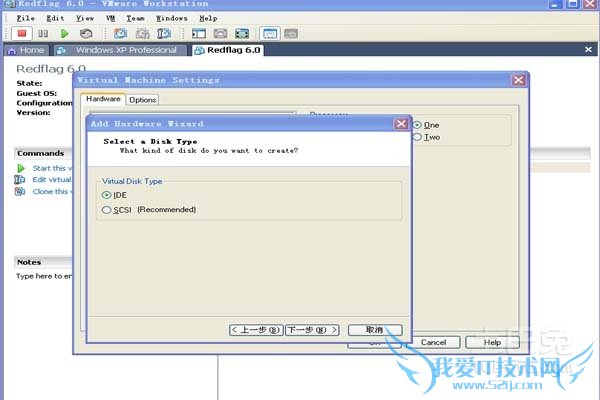600x400 pixels.
Task: Select the IDE disk type radio button
Action: pyautogui.click(x=107, y=195)
